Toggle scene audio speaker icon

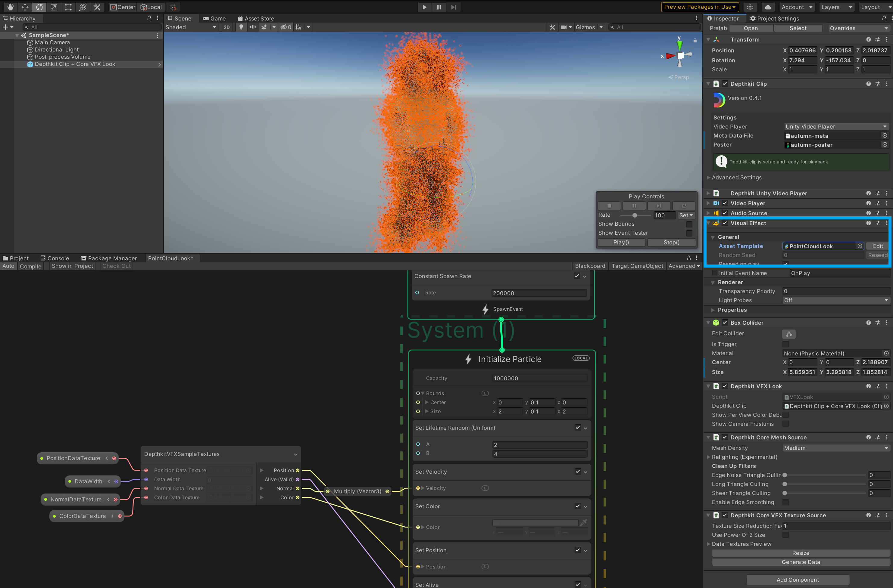(x=253, y=27)
